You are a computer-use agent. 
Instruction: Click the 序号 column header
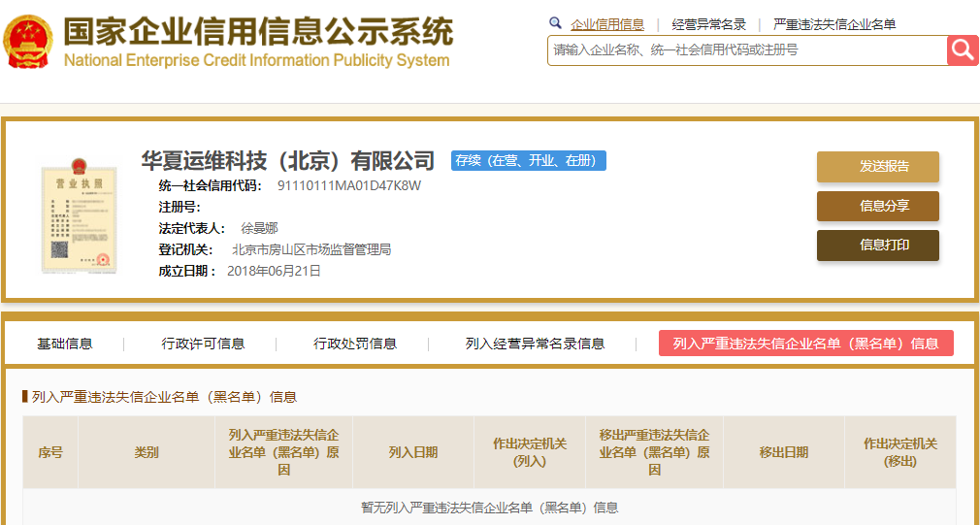[50, 452]
